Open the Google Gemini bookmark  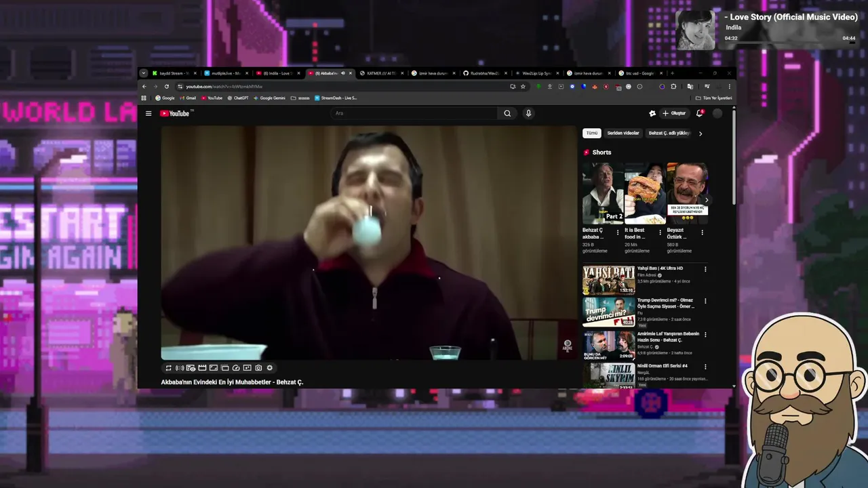pos(269,98)
